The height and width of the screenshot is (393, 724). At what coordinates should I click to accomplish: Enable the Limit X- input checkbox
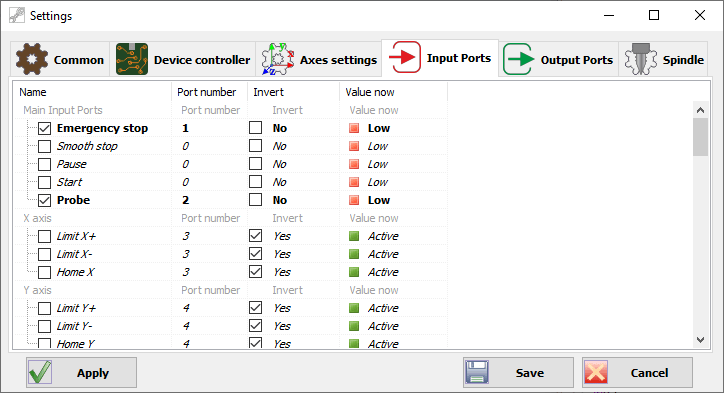(x=44, y=254)
